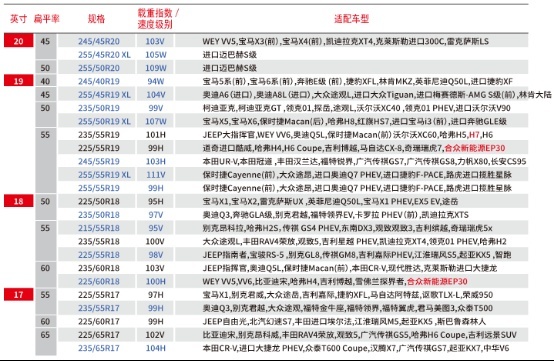Click spec cell 235/55R17
The height and width of the screenshot is (361, 554).
(x=99, y=308)
